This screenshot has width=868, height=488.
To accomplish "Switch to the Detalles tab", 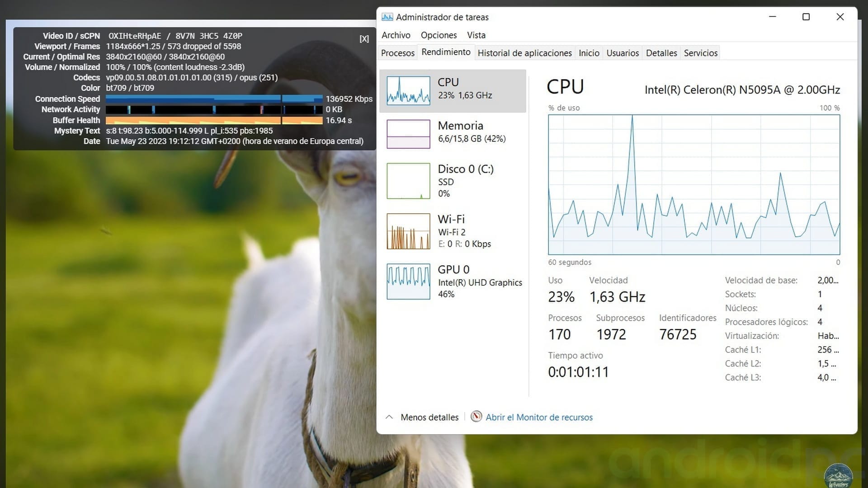I will (x=661, y=53).
